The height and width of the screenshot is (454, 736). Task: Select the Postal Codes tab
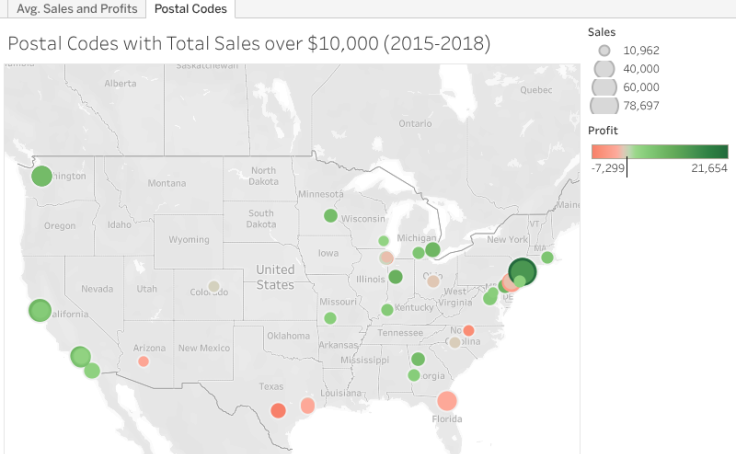point(189,10)
